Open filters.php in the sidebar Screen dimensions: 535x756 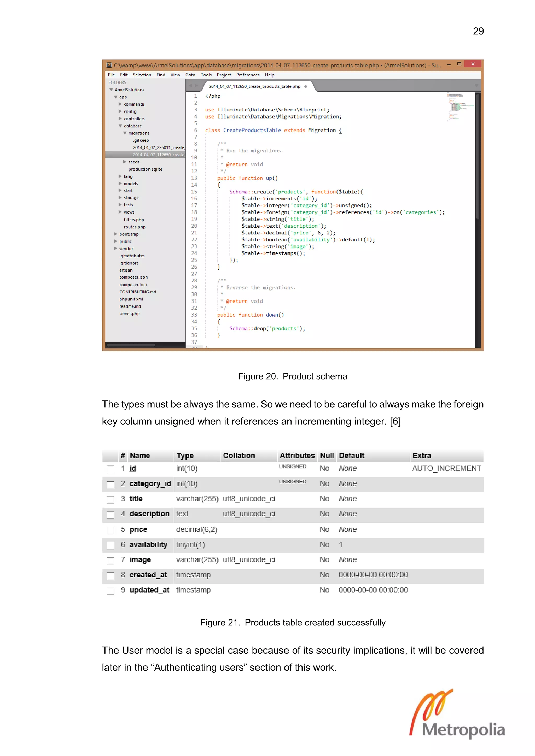(134, 220)
